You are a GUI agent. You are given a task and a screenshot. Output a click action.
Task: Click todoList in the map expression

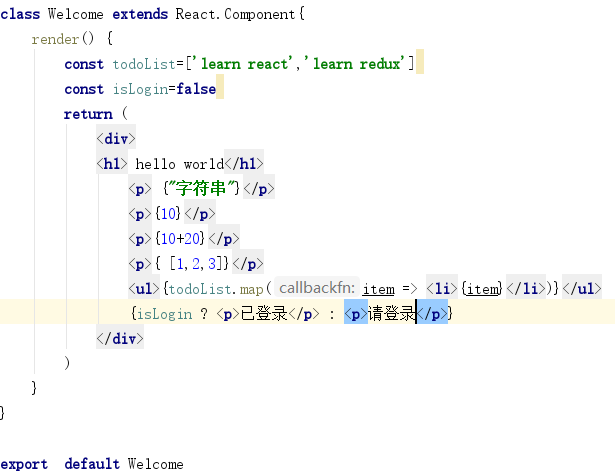200,289
